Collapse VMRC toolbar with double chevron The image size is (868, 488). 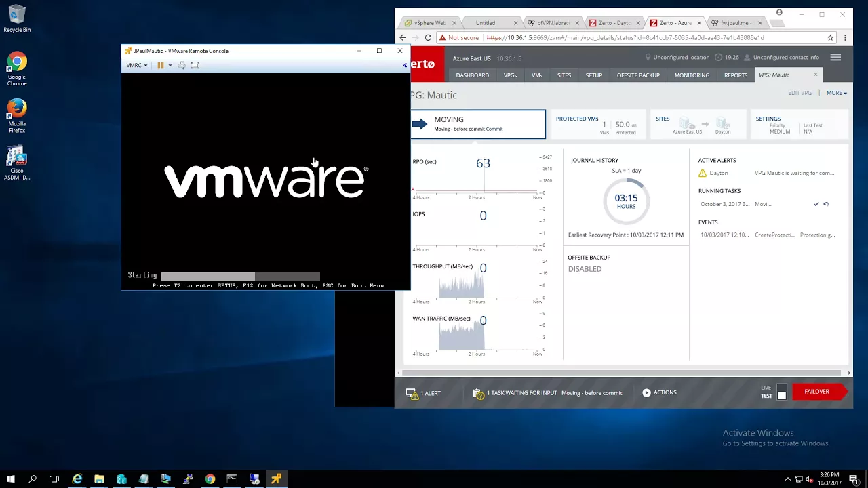coord(405,66)
